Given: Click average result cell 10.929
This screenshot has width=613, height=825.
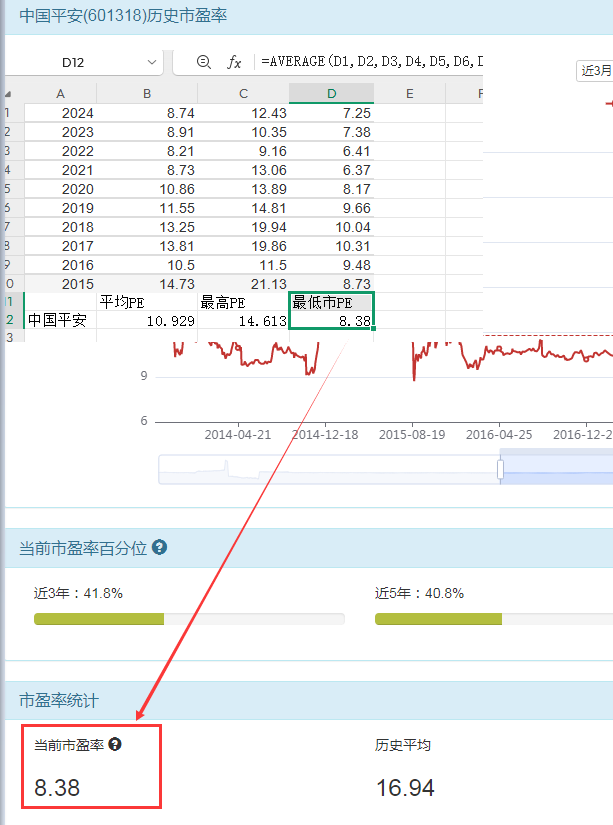Looking at the screenshot, I should 147,320.
